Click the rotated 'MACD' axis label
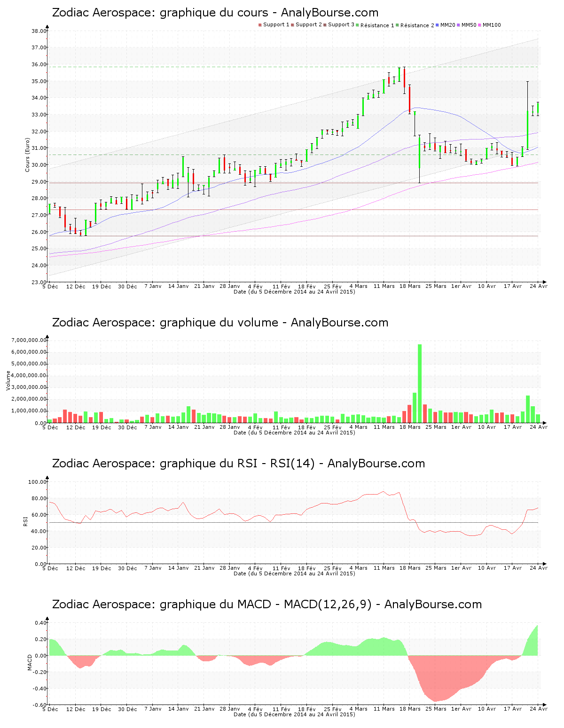 point(30,662)
